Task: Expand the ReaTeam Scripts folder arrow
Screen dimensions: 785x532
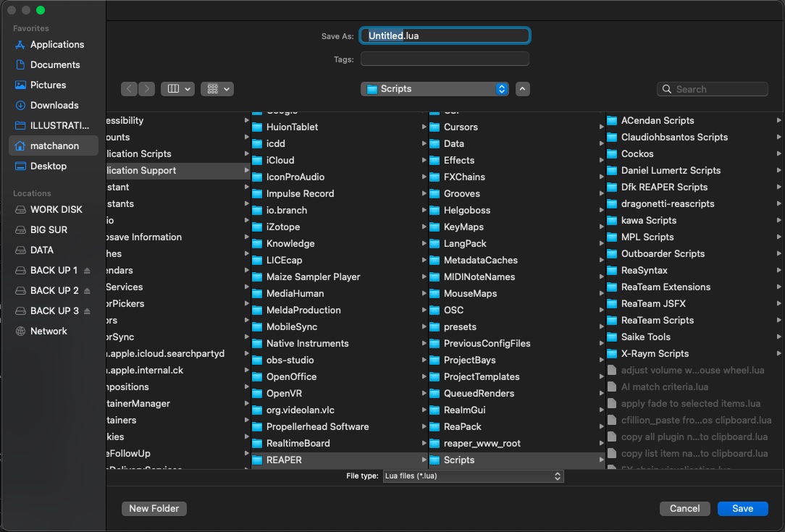Action: point(778,321)
